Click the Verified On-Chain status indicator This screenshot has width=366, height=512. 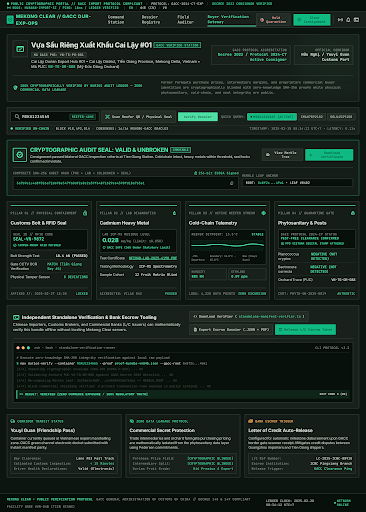point(30,128)
